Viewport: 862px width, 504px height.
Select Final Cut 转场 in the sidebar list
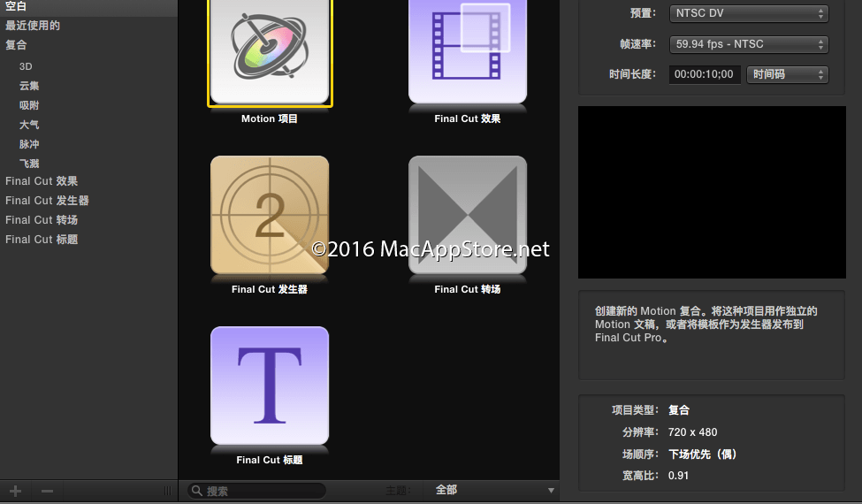coord(42,220)
